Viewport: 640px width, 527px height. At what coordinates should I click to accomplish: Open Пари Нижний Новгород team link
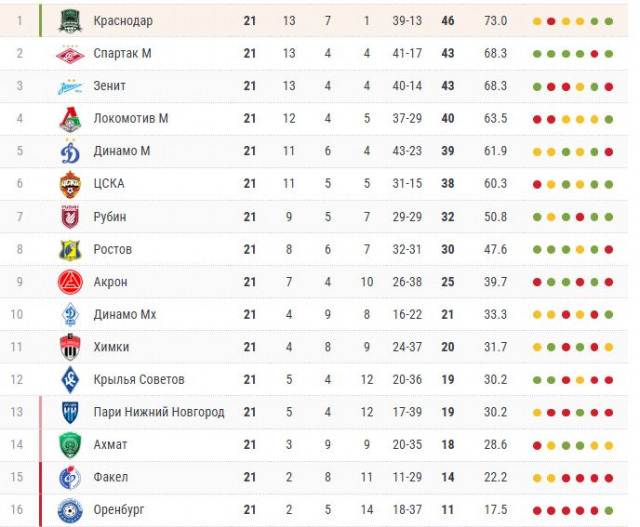click(x=158, y=412)
